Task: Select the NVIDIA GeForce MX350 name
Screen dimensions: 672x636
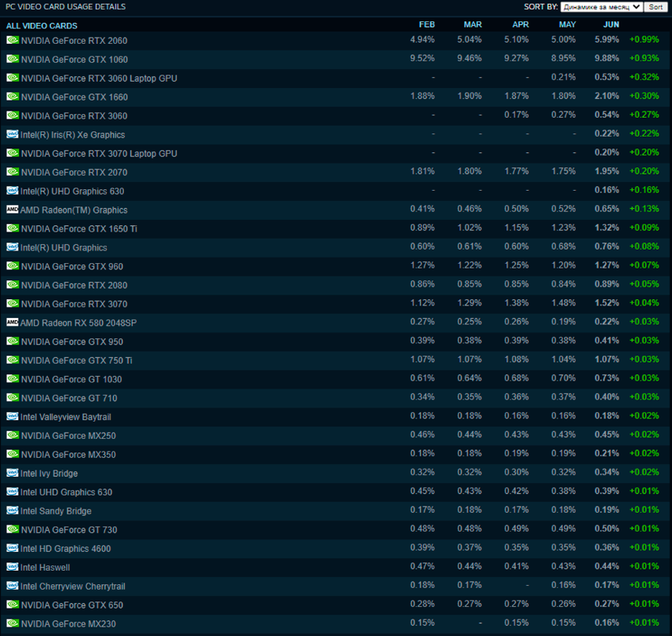Action: [68, 455]
